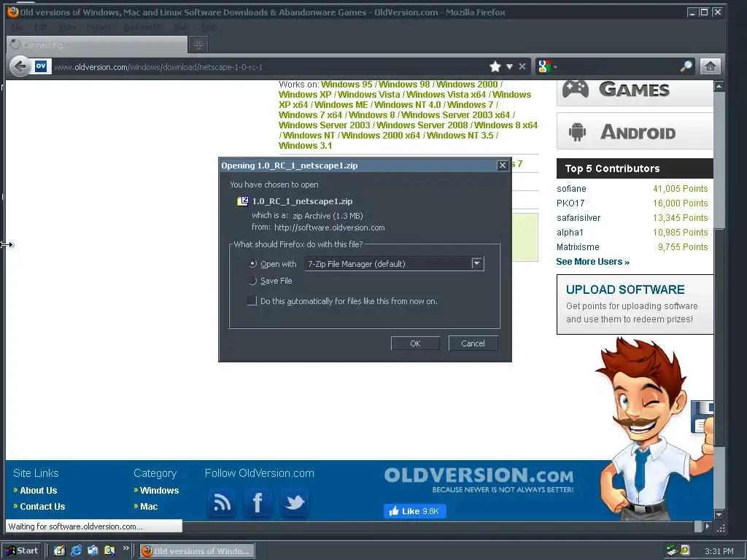This screenshot has width=747, height=560.
Task: Check Do this automatically for files
Action: [x=252, y=301]
